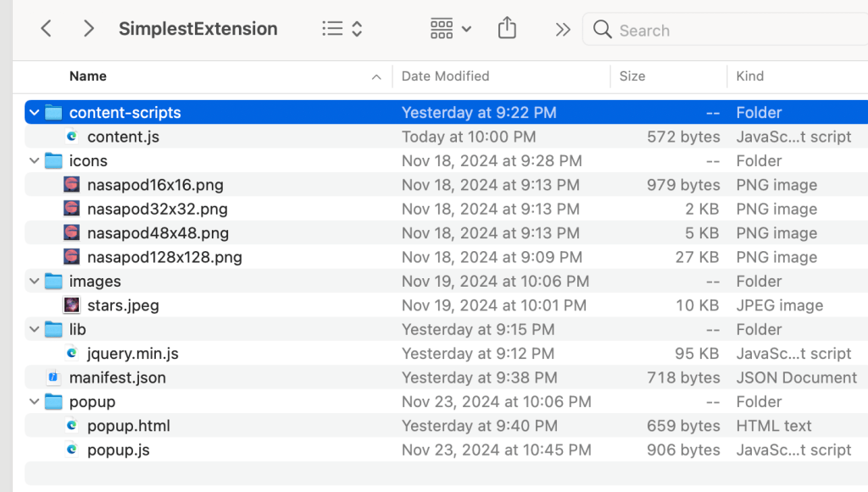Sort by Date Modified column header

coord(445,76)
